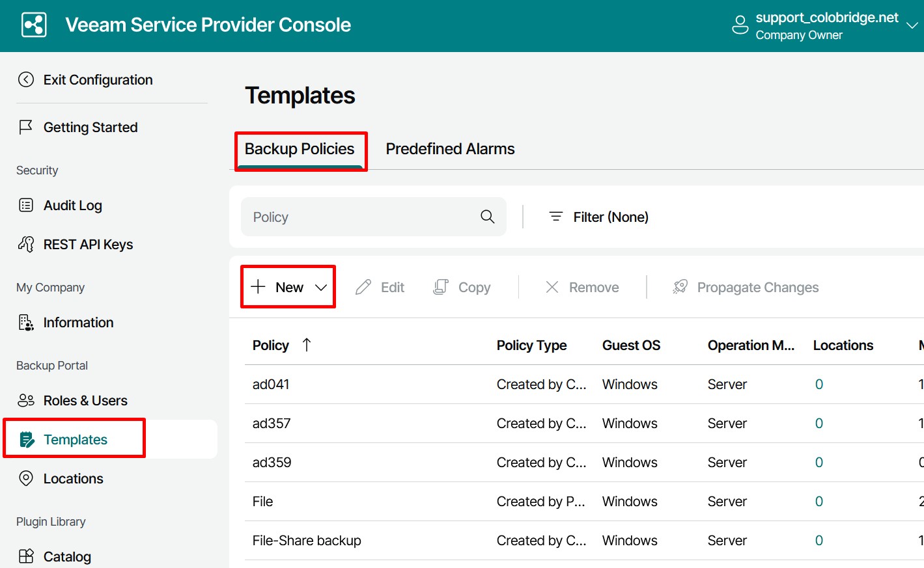Viewport: 924px width, 568px height.
Task: Click the Veeam logo icon
Action: click(34, 25)
